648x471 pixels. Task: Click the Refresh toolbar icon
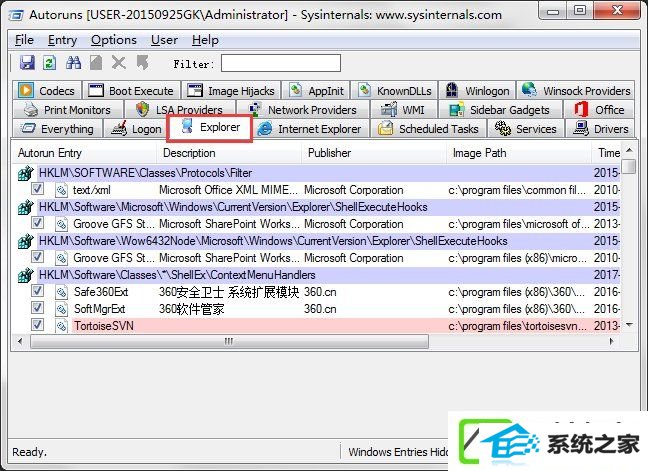click(x=50, y=63)
